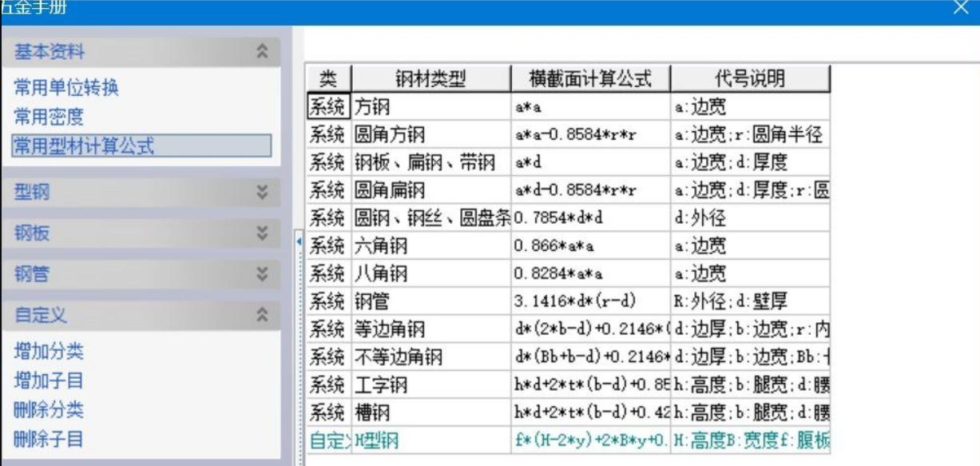Expand the 型钢 section
This screenshot has width=980, height=466.
click(x=261, y=192)
